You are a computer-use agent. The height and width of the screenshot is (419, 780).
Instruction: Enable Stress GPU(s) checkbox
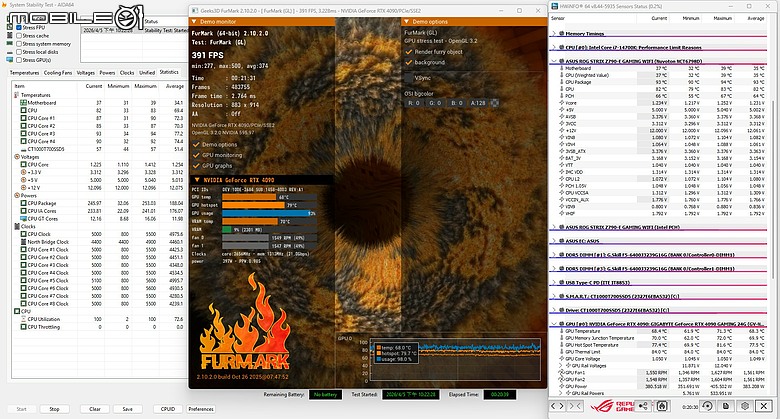tap(19, 60)
